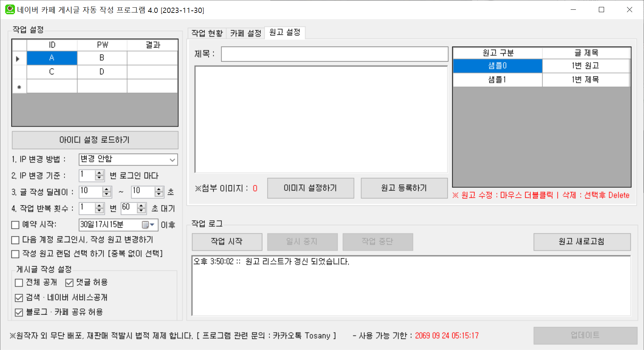Decrease the 작업 반복 횟수 count
The image size is (644, 350).
pyautogui.click(x=99, y=211)
